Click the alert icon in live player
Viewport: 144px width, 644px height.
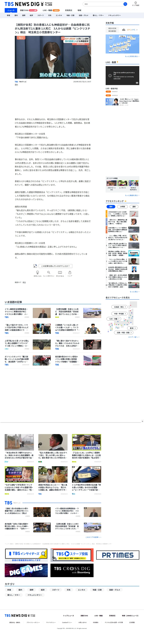[x=110, y=76]
